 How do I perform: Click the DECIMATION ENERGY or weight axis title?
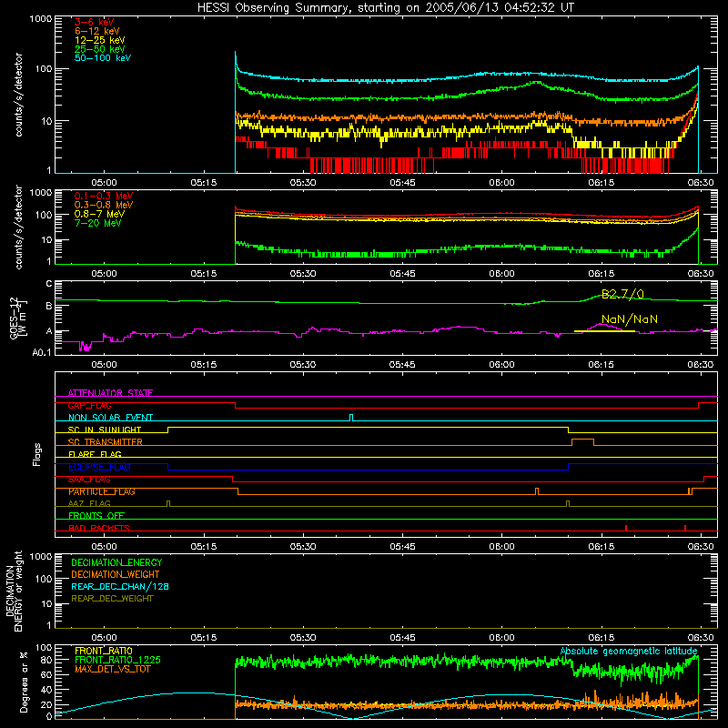14,591
